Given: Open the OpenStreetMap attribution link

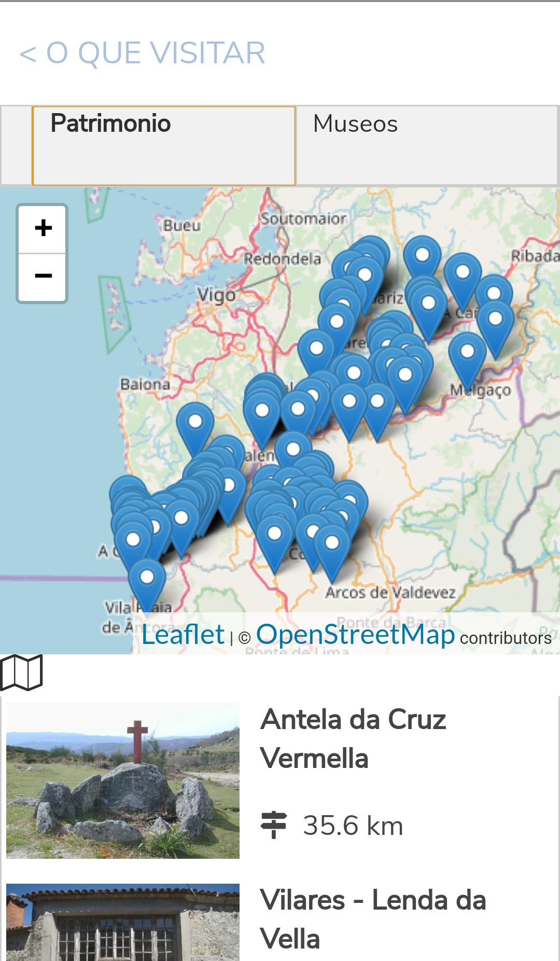Looking at the screenshot, I should 355,634.
